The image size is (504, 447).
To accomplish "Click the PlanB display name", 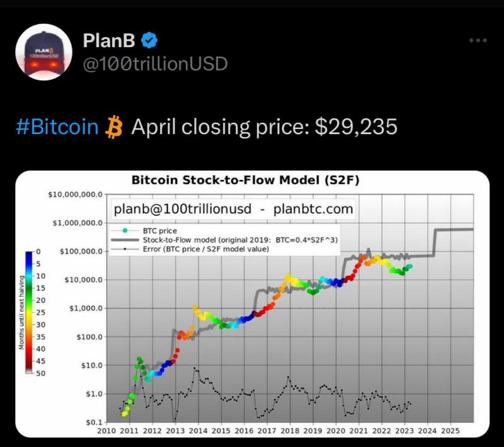I will 109,40.
